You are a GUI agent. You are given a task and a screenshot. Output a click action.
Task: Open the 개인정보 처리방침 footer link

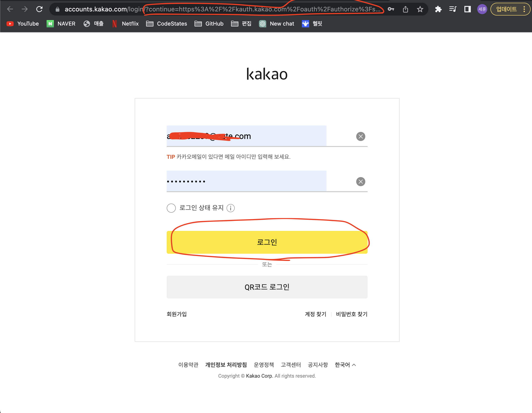coord(226,365)
